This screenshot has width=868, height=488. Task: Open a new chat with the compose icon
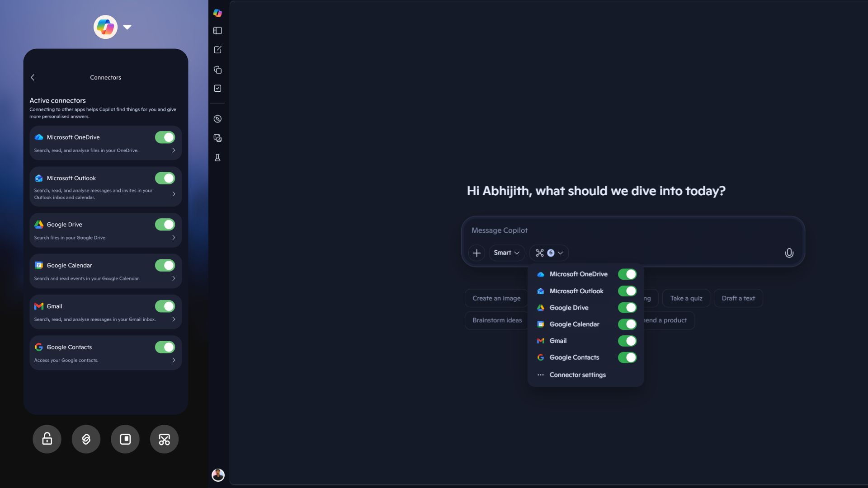click(x=218, y=50)
